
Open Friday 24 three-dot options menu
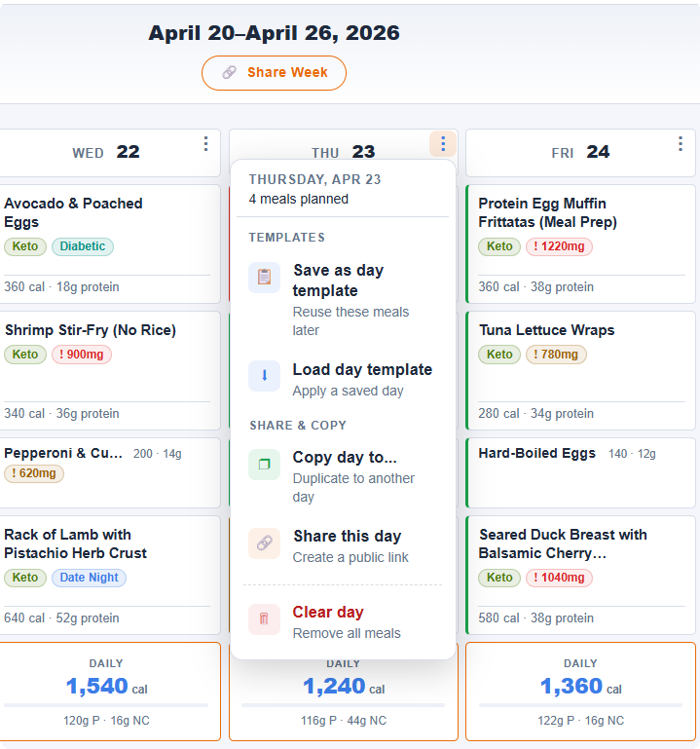click(680, 144)
